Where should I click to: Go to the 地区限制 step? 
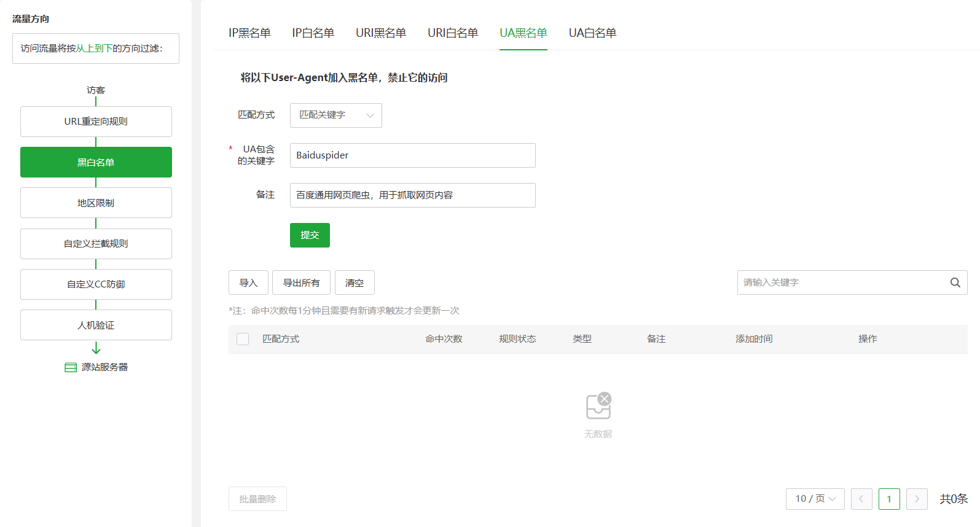click(96, 203)
